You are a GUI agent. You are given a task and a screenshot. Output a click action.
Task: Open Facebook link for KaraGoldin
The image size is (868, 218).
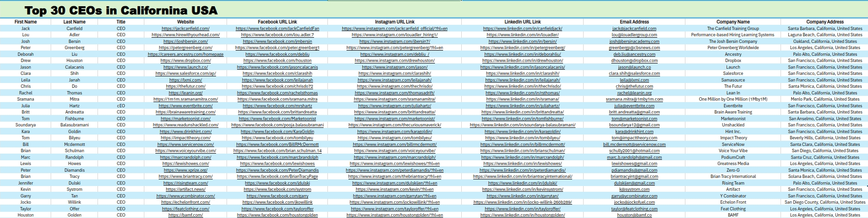pos(277,132)
